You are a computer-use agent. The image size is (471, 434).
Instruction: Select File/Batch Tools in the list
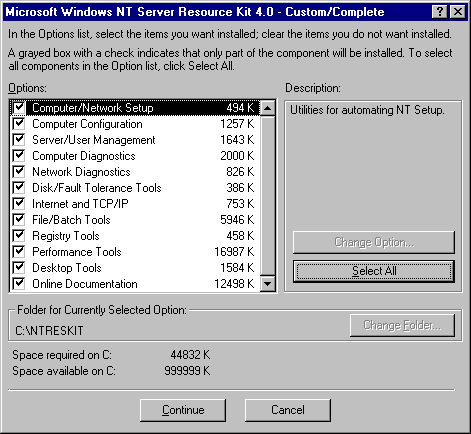[135, 220]
